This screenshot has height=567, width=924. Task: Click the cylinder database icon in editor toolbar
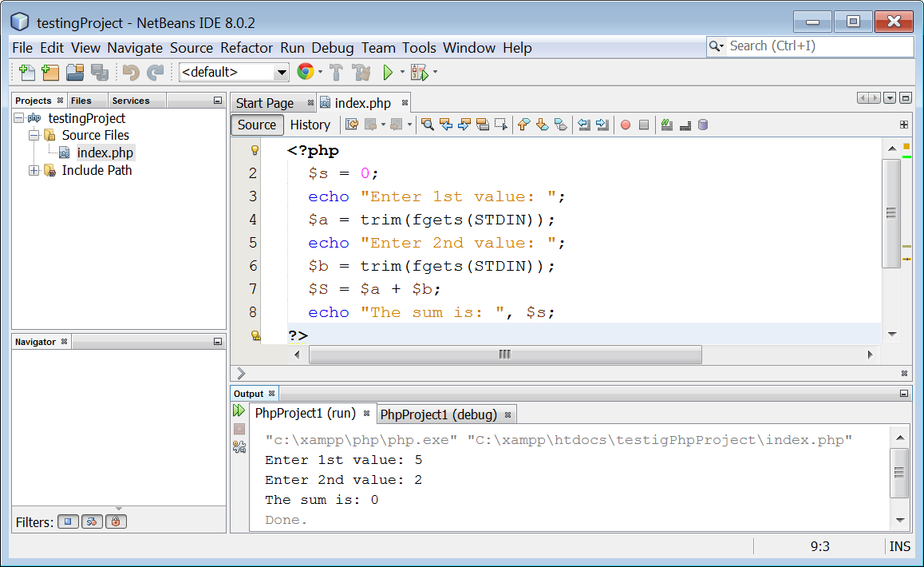click(x=703, y=125)
